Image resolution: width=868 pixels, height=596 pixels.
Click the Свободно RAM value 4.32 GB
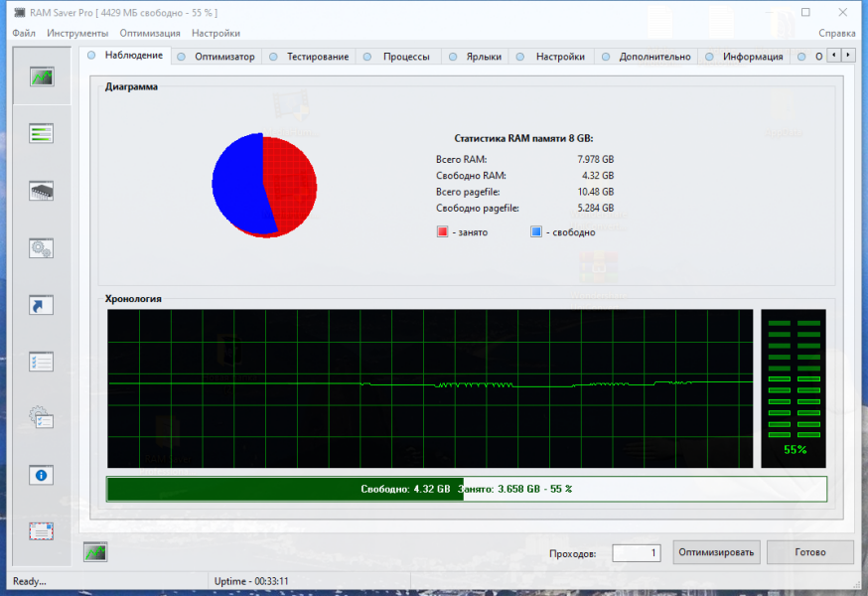(598, 176)
